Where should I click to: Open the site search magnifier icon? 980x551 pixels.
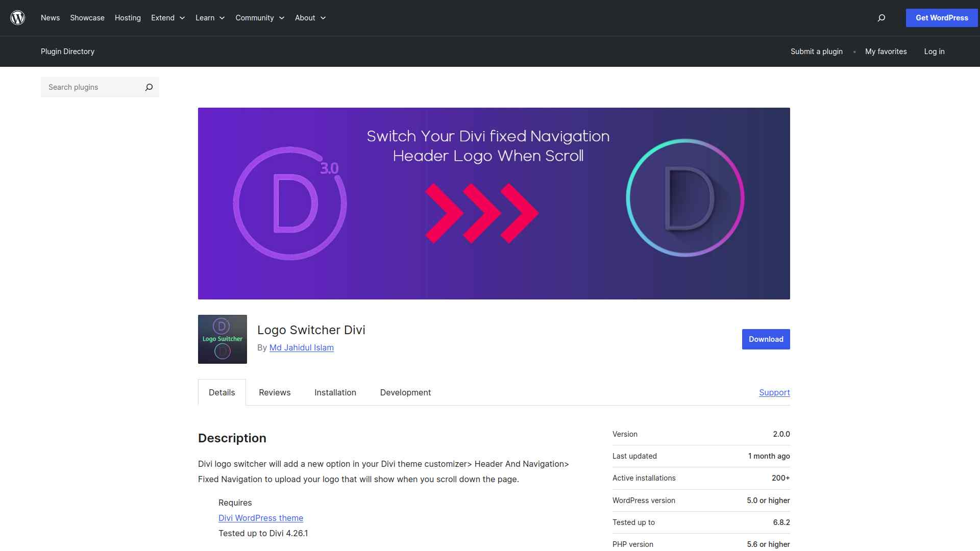881,18
